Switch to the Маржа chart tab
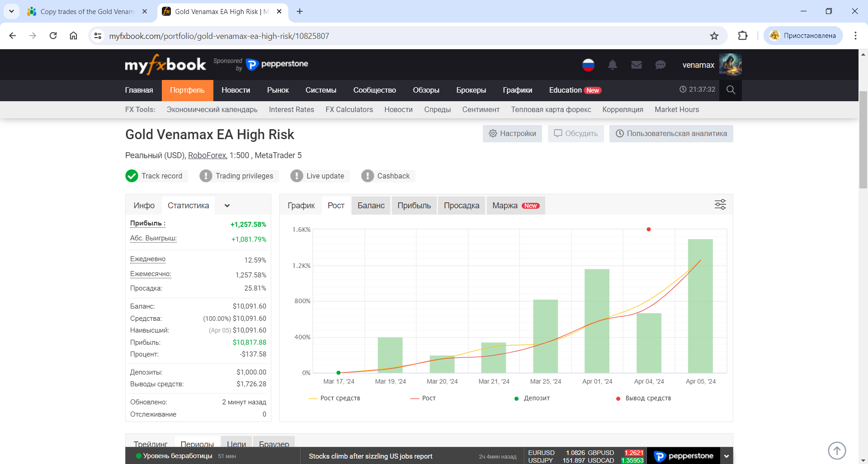The height and width of the screenshot is (464, 868). click(516, 206)
